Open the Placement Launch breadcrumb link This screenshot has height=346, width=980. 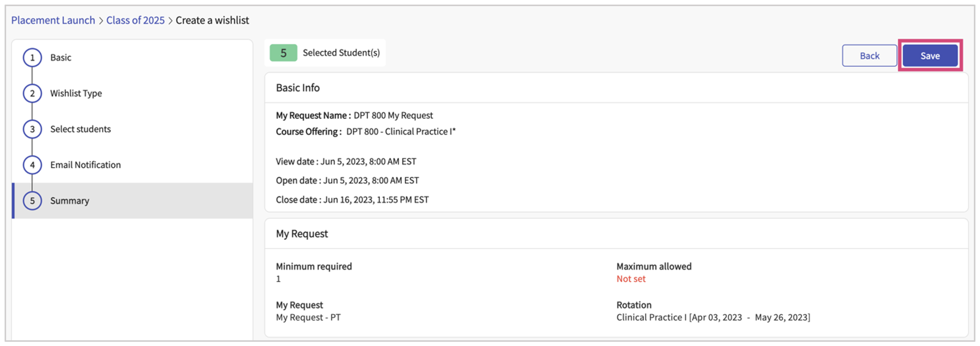53,20
